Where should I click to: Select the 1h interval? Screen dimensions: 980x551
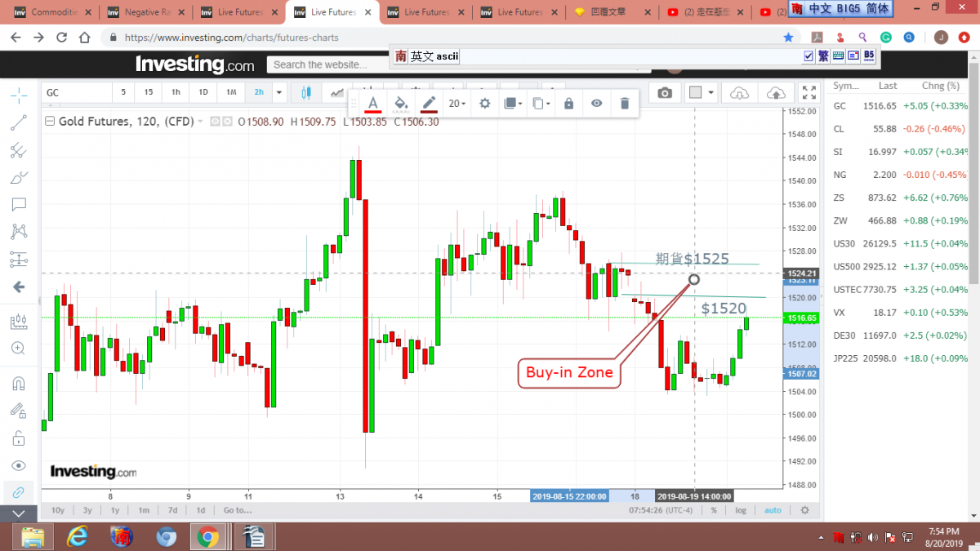pos(176,92)
